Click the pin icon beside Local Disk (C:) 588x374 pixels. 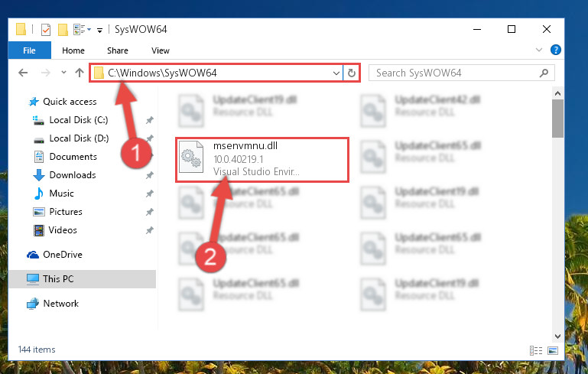pos(150,120)
